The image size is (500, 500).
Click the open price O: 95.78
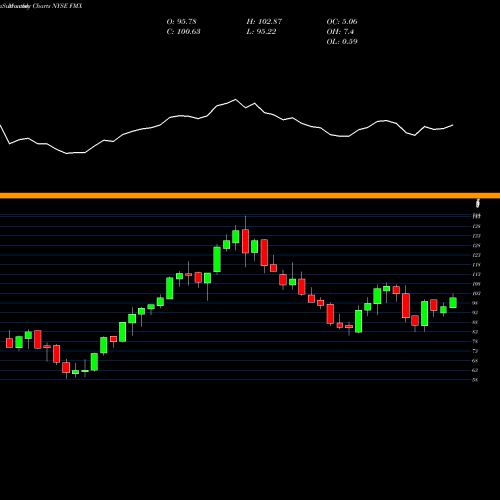click(x=181, y=22)
